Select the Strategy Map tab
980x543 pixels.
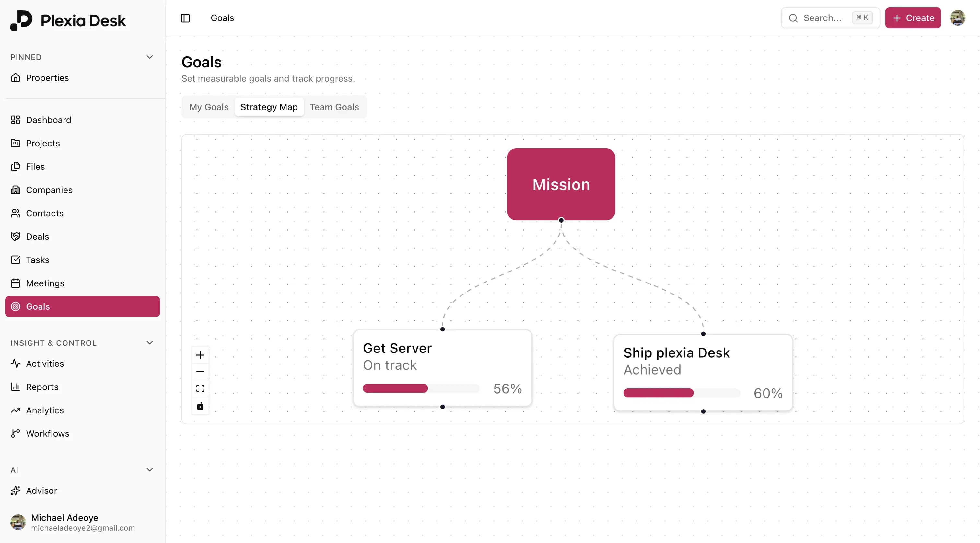tap(269, 107)
